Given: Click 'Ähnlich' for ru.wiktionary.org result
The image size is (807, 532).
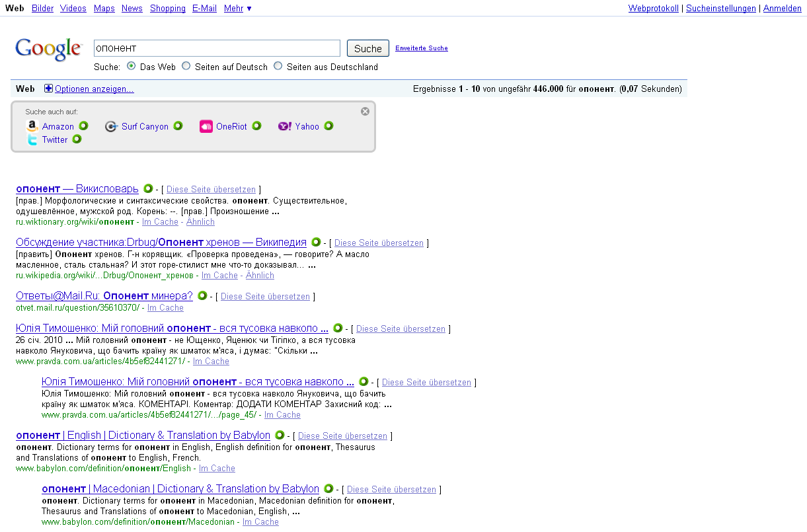Looking at the screenshot, I should (200, 222).
